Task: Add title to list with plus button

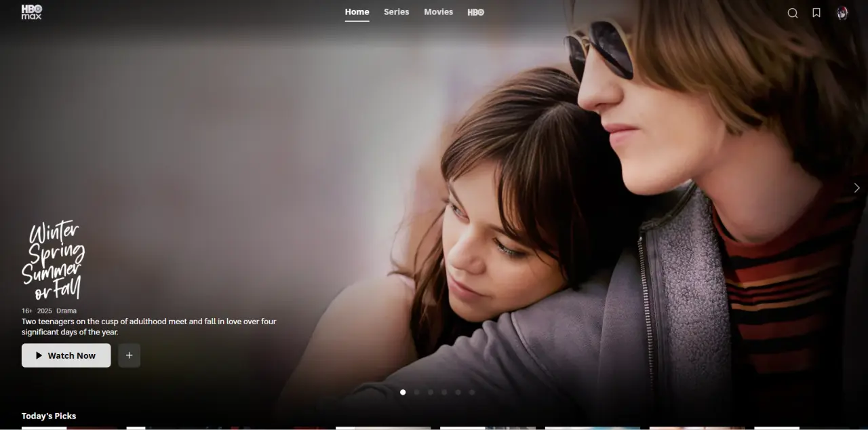Action: click(x=129, y=355)
